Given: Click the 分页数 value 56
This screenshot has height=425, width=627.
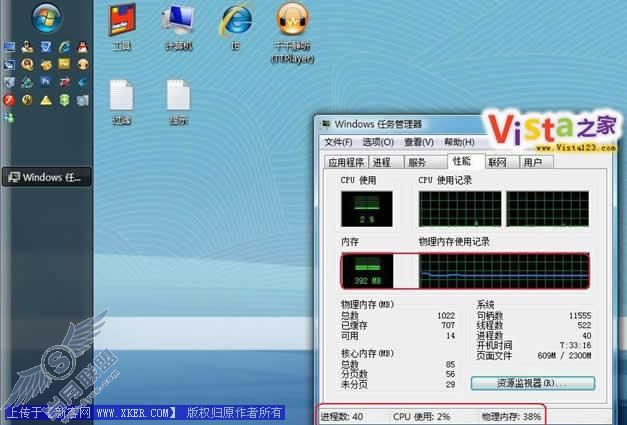Looking at the screenshot, I should 450,374.
